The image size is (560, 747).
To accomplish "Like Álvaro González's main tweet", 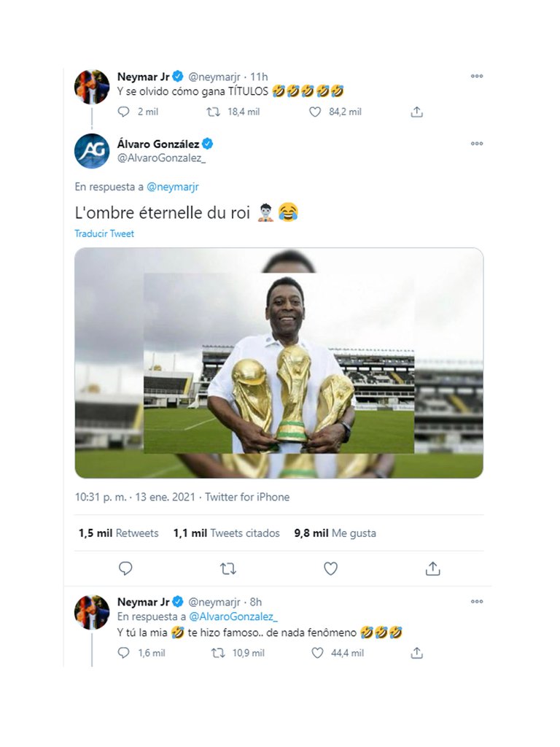I will point(330,568).
